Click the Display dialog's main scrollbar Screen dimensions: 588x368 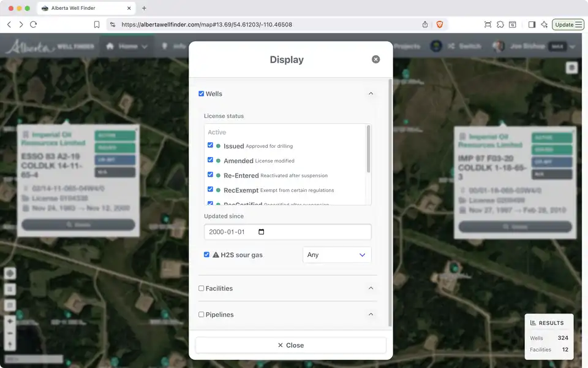pyautogui.click(x=390, y=203)
